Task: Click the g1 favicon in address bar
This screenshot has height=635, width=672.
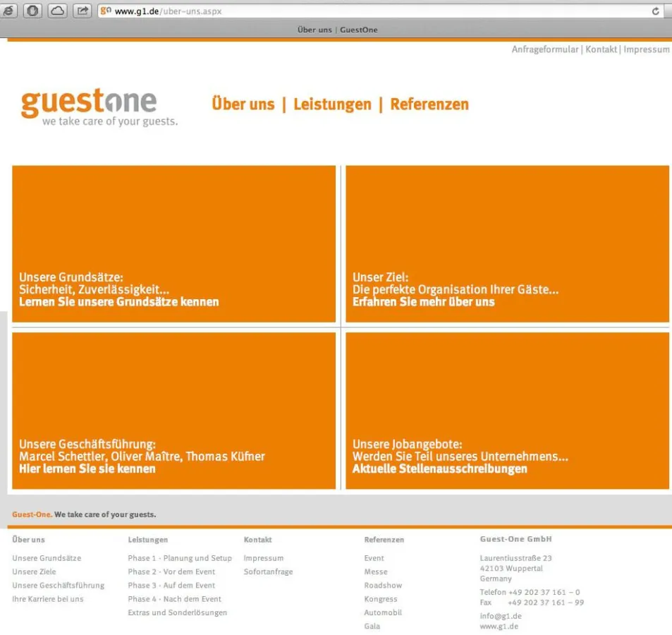Action: (106, 11)
